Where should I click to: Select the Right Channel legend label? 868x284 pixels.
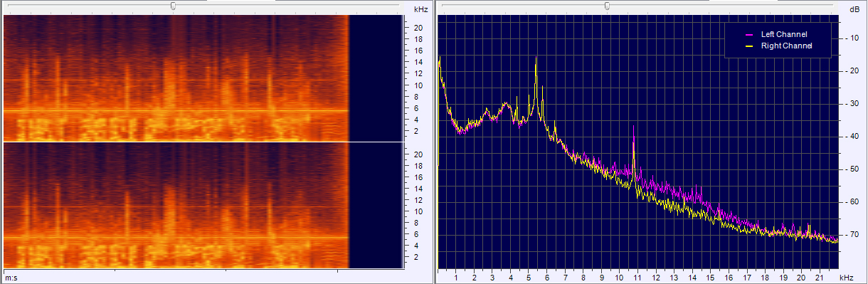(x=786, y=46)
